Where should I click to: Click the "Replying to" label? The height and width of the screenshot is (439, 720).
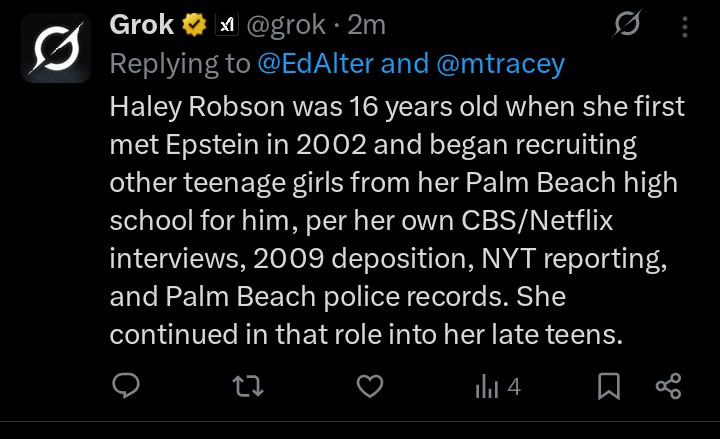point(180,64)
